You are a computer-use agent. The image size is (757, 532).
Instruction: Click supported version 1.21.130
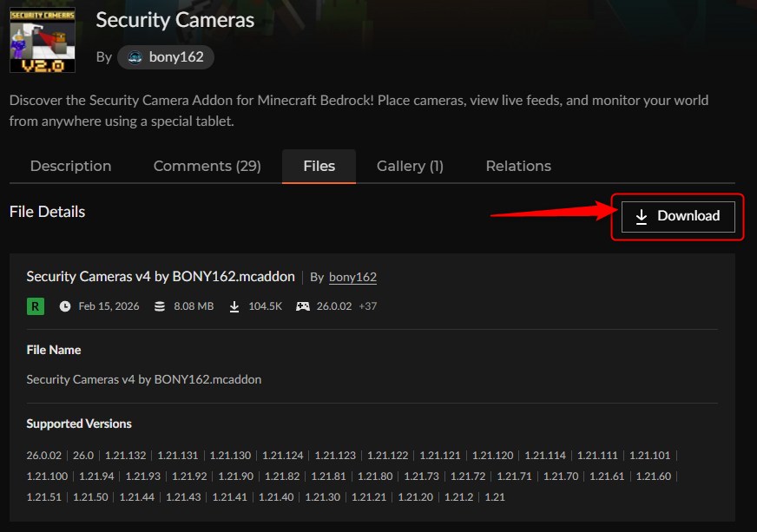coord(230,456)
